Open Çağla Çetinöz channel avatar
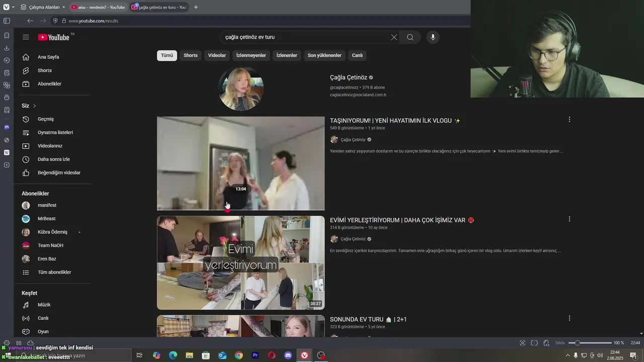 [240, 89]
